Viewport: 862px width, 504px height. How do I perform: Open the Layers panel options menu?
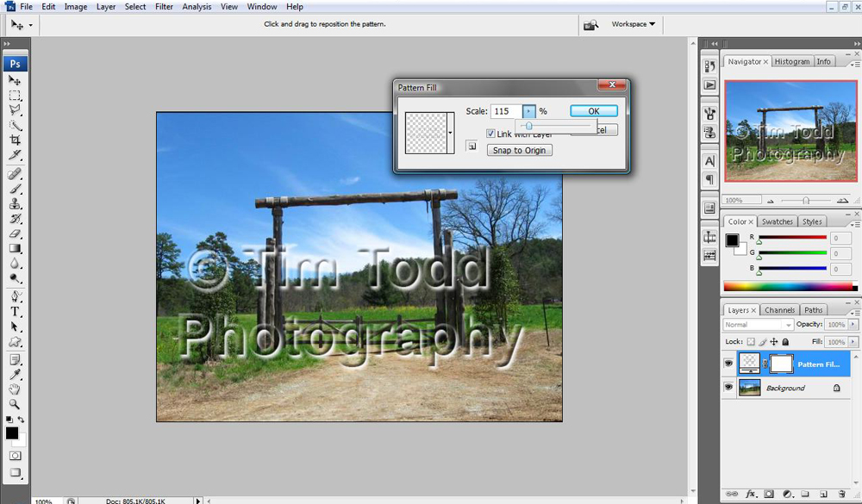(855, 312)
